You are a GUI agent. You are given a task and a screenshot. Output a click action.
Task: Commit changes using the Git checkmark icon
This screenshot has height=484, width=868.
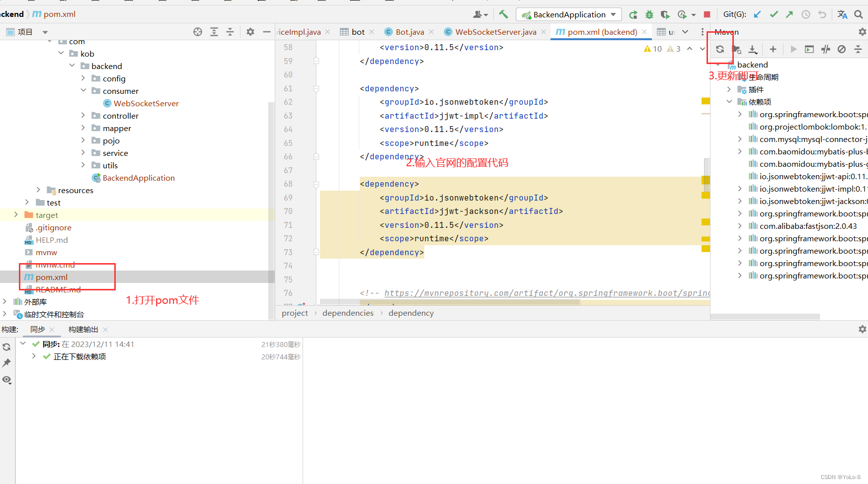(773, 14)
